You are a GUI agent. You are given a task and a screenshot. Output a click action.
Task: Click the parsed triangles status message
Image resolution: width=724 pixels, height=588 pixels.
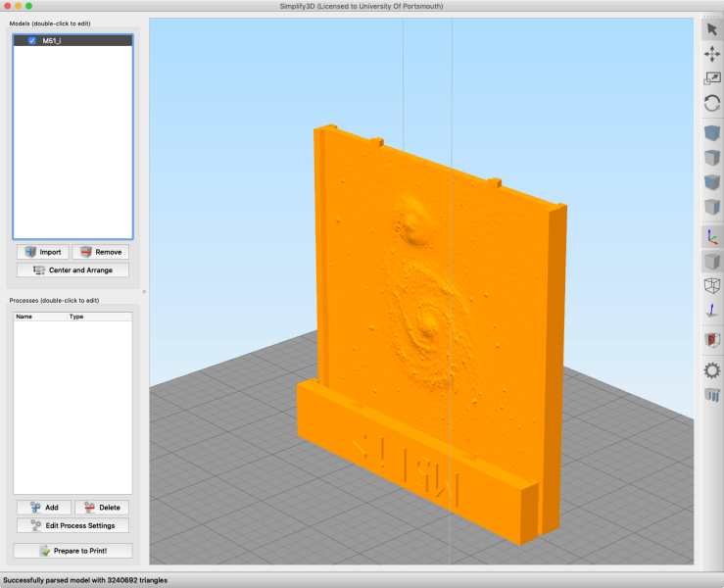[85, 580]
